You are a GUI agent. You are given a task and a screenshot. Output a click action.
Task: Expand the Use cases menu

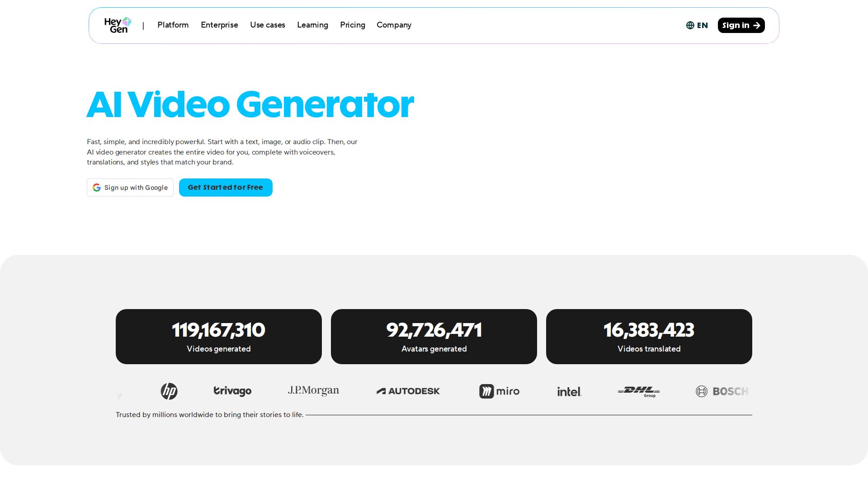pos(267,25)
